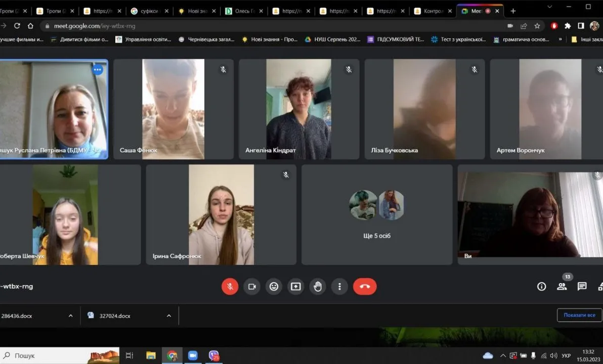Switch to the 'Нові зна' browser tab
The image size is (603, 364).
point(195,11)
